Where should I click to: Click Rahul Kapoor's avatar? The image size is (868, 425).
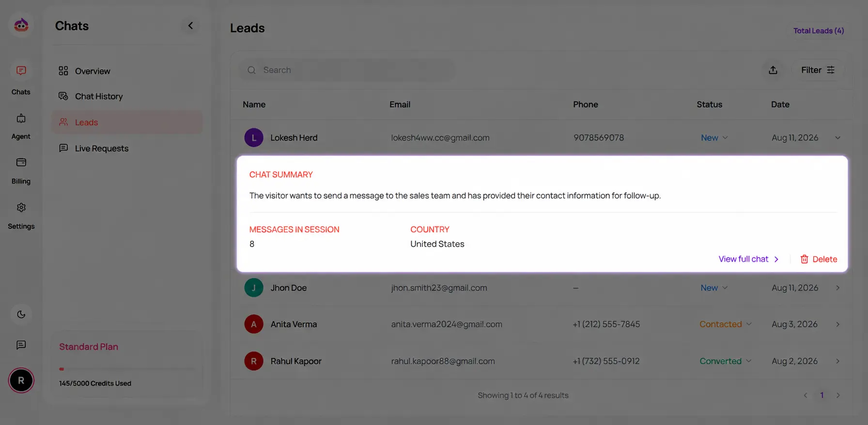(x=254, y=361)
